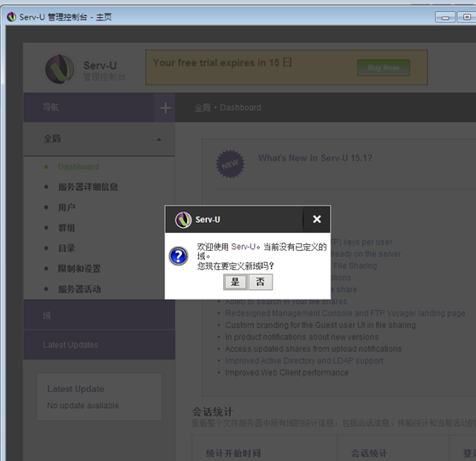Image resolution: width=476 pixels, height=461 pixels.
Task: Collapse the 全局 navigation section
Action: coord(98,139)
